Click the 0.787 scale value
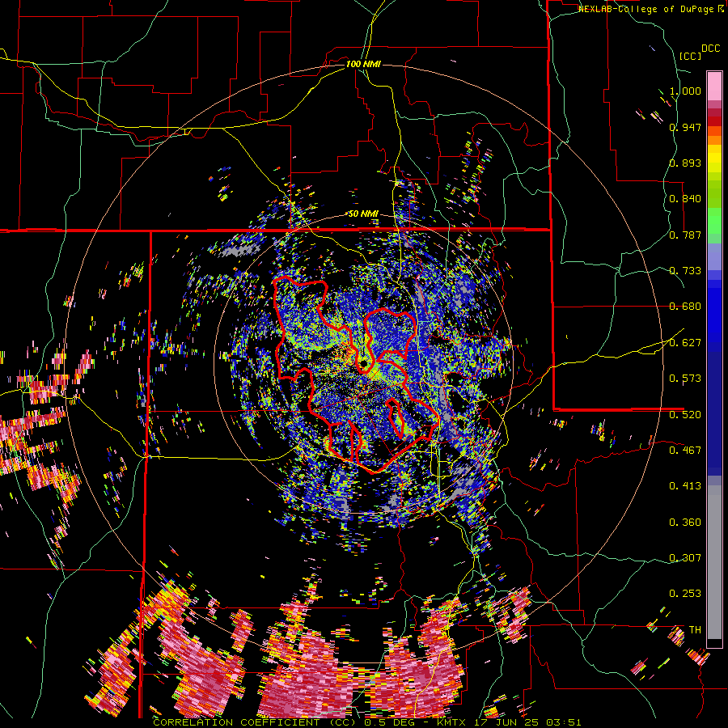Screen dimensions: 728x728 click(x=685, y=235)
